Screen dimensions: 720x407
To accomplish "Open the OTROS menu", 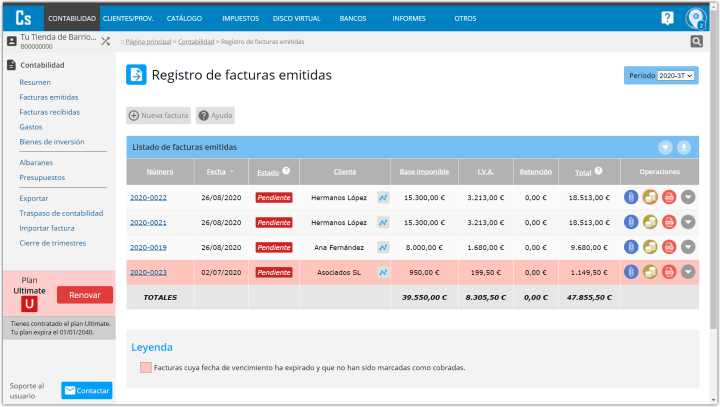I will coord(465,18).
